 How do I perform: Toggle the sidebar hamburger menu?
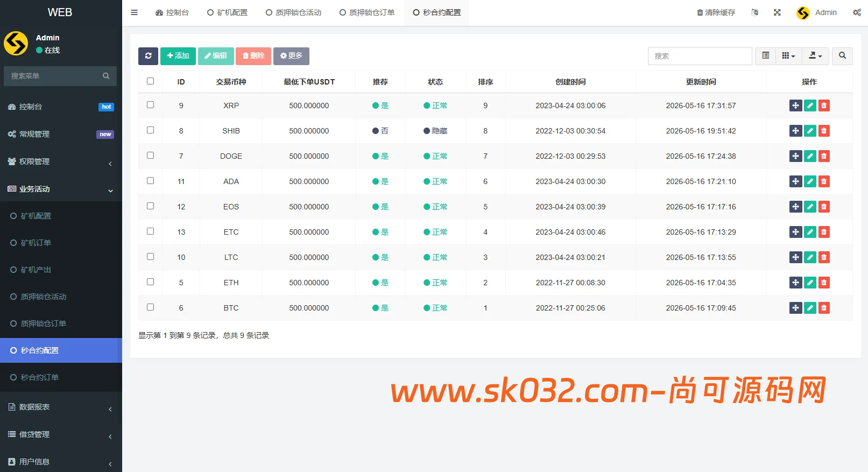(135, 12)
